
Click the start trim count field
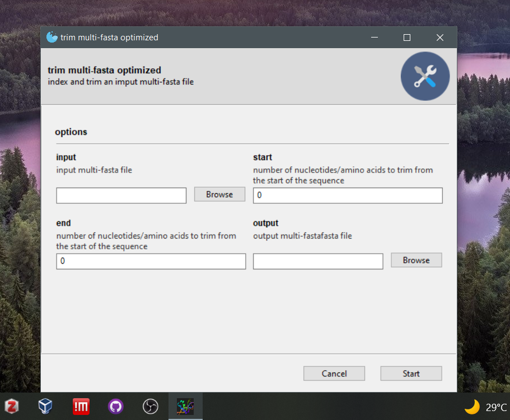pos(348,195)
